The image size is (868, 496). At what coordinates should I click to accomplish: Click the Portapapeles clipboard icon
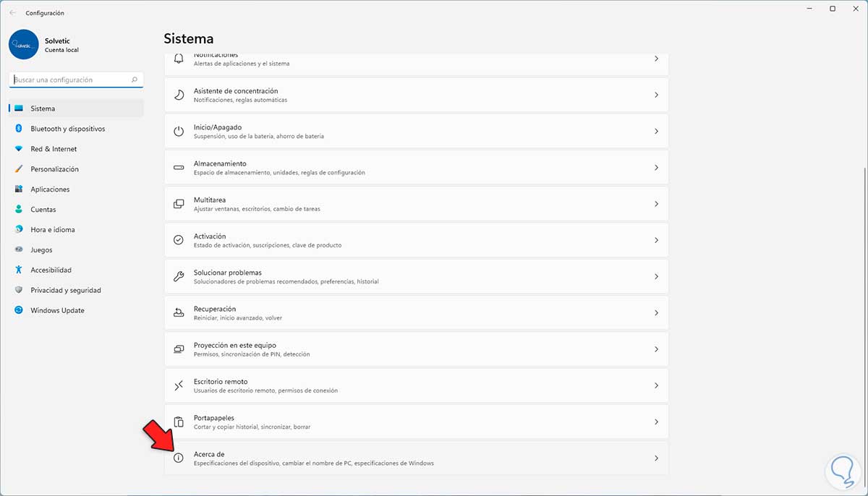tap(179, 422)
